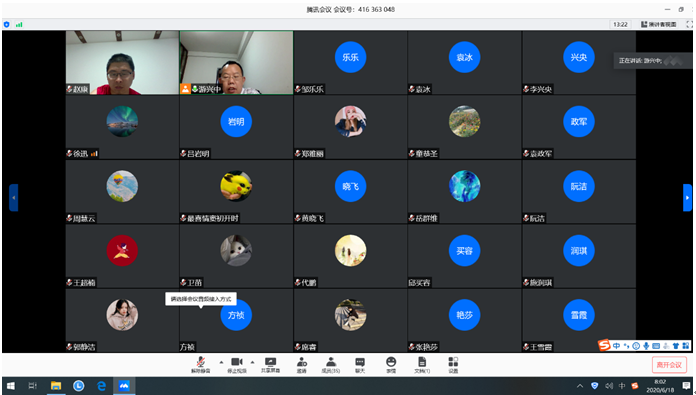Show the members (35) list
The height and width of the screenshot is (395, 696).
click(x=331, y=365)
